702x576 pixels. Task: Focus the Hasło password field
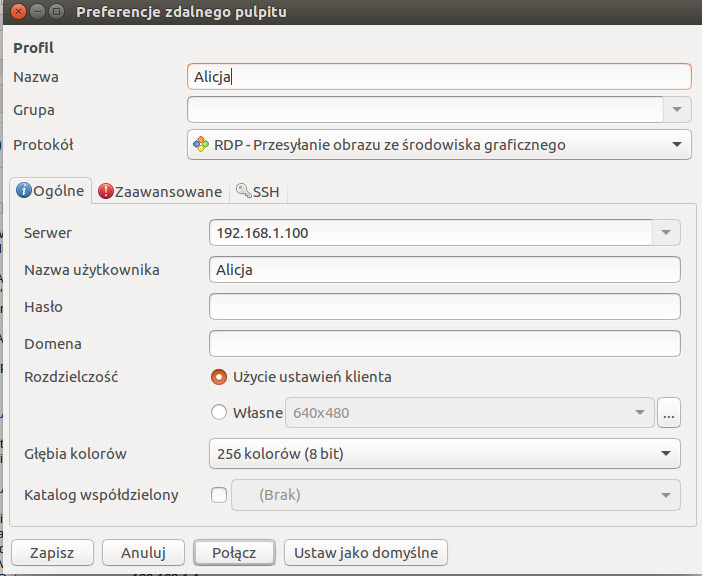(445, 307)
